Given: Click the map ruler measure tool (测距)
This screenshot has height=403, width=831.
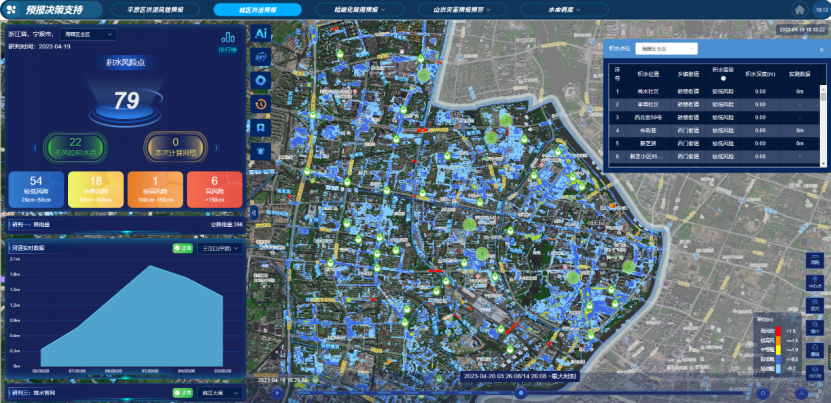Looking at the screenshot, I should tap(815, 260).
